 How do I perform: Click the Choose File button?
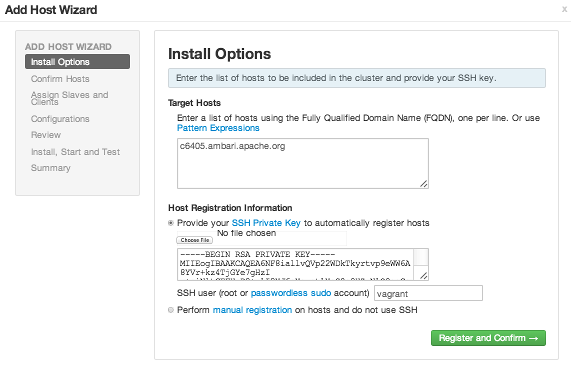(x=194, y=240)
